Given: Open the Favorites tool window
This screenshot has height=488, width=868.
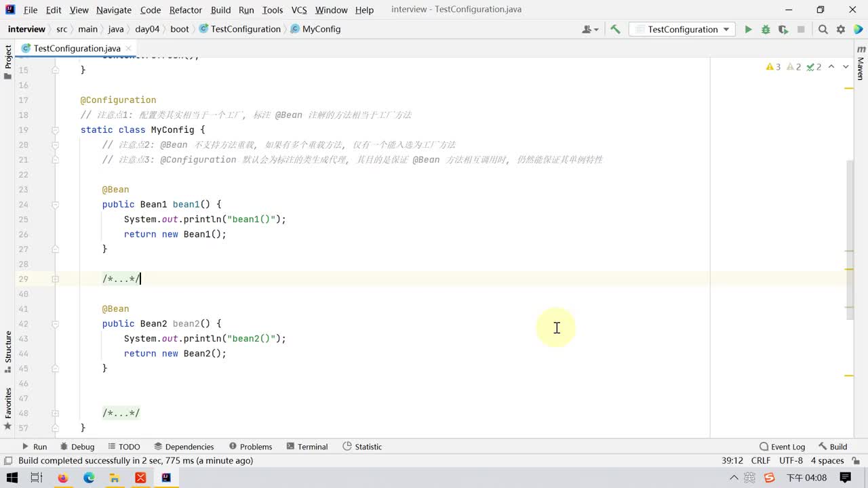Looking at the screenshot, I should (x=7, y=409).
